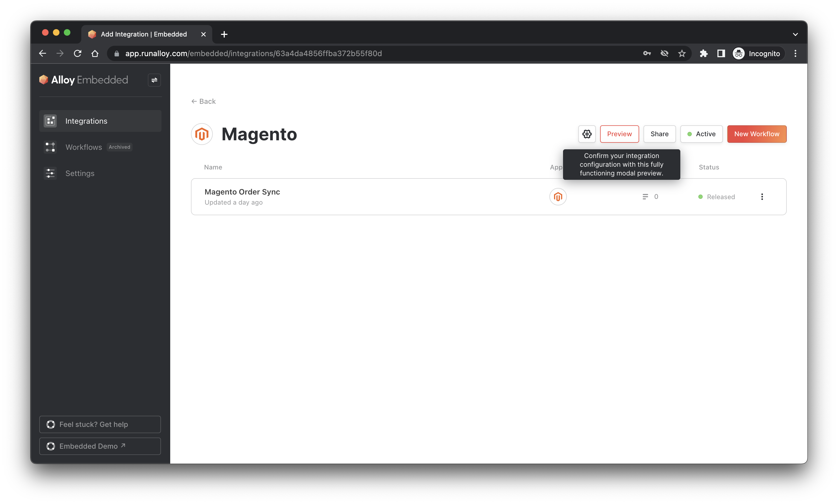Bookmark this page with the star icon
838x504 pixels.
[x=682, y=53]
